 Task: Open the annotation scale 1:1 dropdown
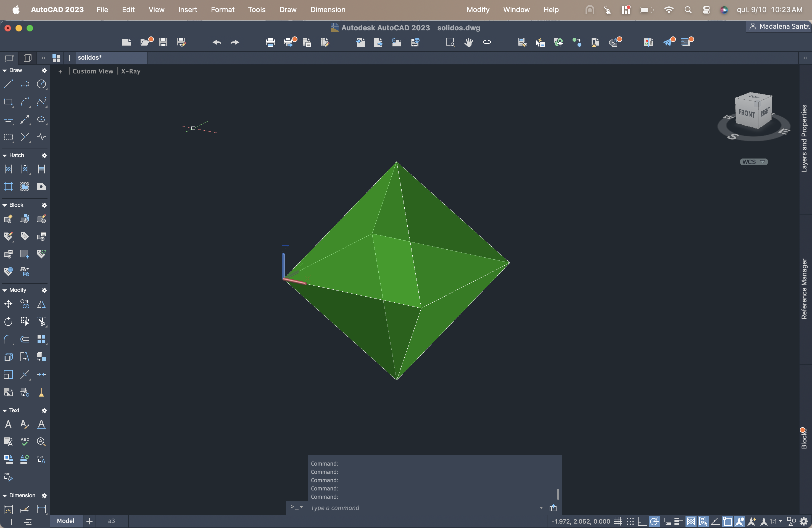tap(775, 521)
